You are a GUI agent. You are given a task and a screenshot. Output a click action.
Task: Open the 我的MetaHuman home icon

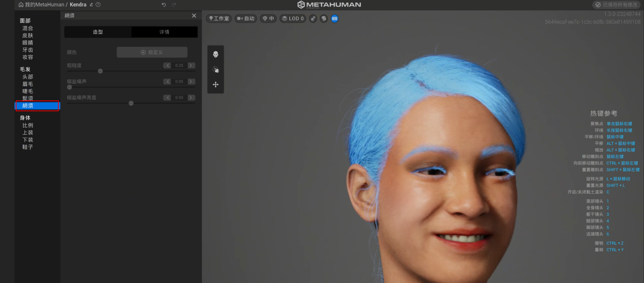click(x=21, y=5)
